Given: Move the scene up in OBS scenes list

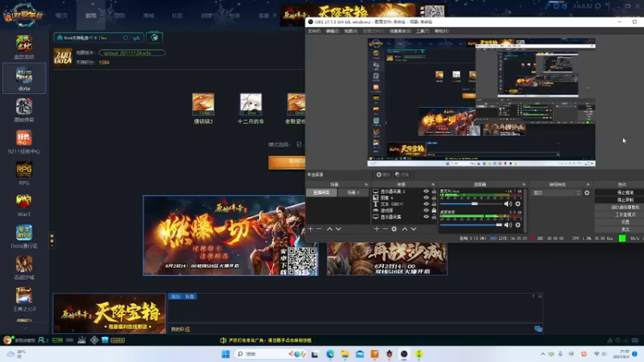Looking at the screenshot, I should [329, 228].
